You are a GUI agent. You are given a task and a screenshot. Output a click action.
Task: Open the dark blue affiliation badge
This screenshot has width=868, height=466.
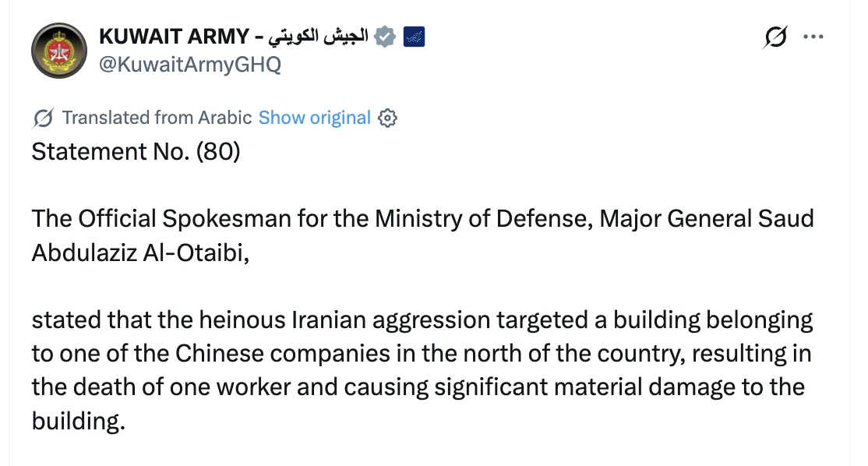pyautogui.click(x=414, y=37)
